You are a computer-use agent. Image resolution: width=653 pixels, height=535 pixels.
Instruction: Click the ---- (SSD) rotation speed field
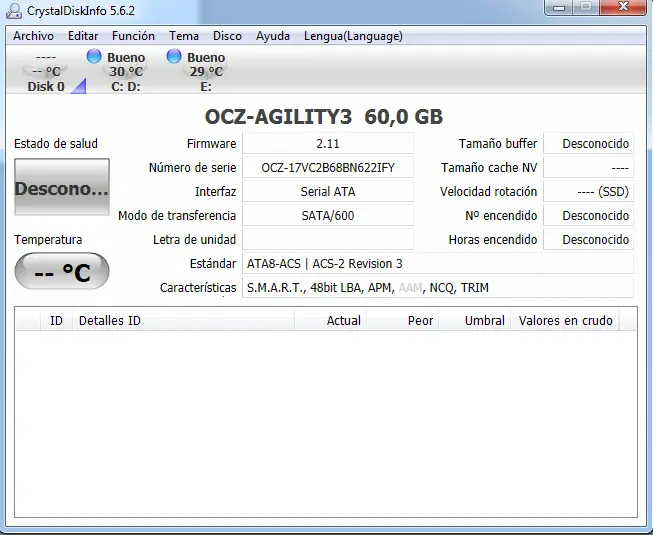[x=588, y=192]
